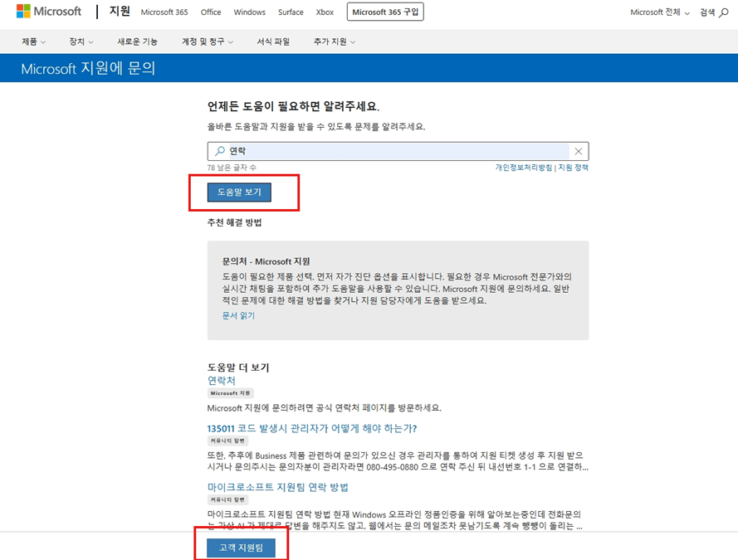Expand 추가 지원 menu
The image size is (738, 560).
335,41
